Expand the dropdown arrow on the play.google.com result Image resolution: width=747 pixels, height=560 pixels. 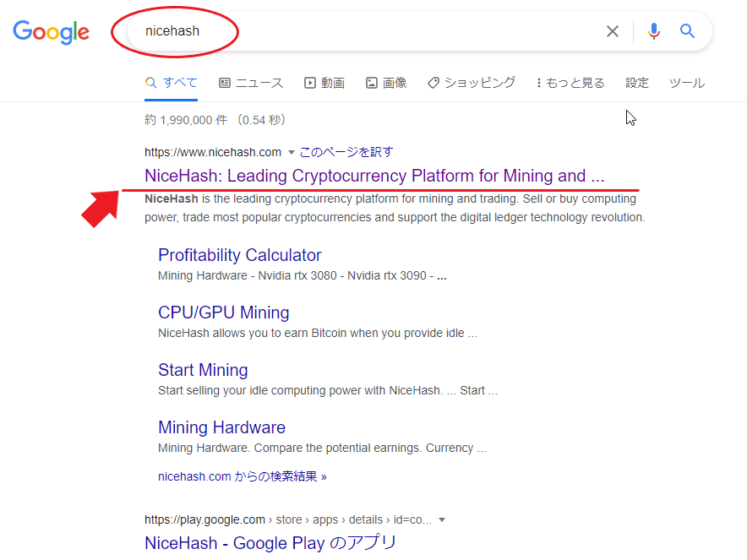pos(444,519)
